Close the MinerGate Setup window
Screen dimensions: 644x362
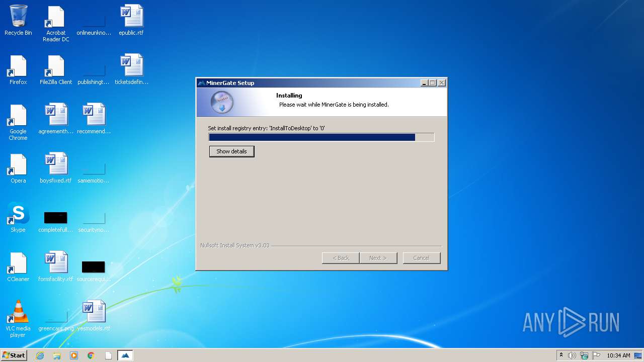click(442, 83)
